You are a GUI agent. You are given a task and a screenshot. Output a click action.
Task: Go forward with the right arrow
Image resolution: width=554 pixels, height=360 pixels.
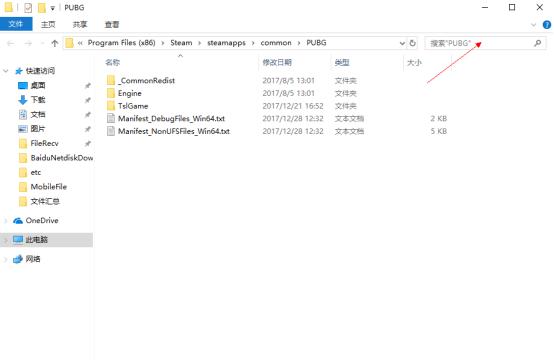click(28, 43)
